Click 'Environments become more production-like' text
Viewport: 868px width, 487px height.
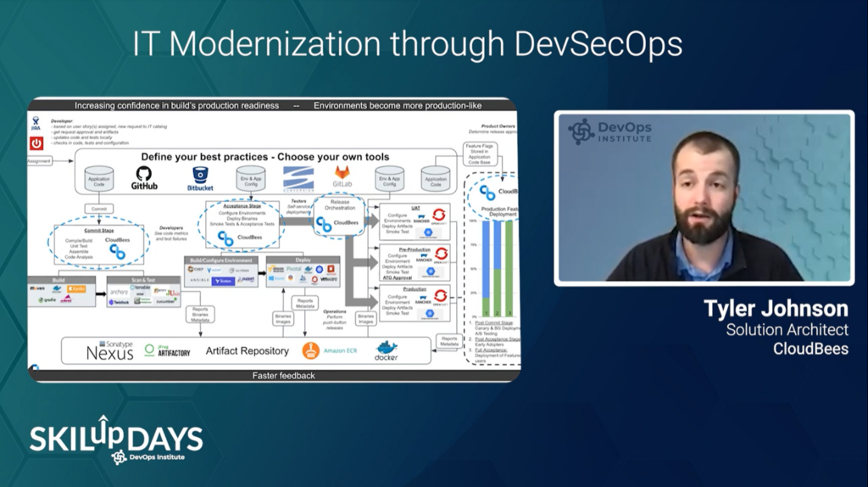[x=398, y=105]
